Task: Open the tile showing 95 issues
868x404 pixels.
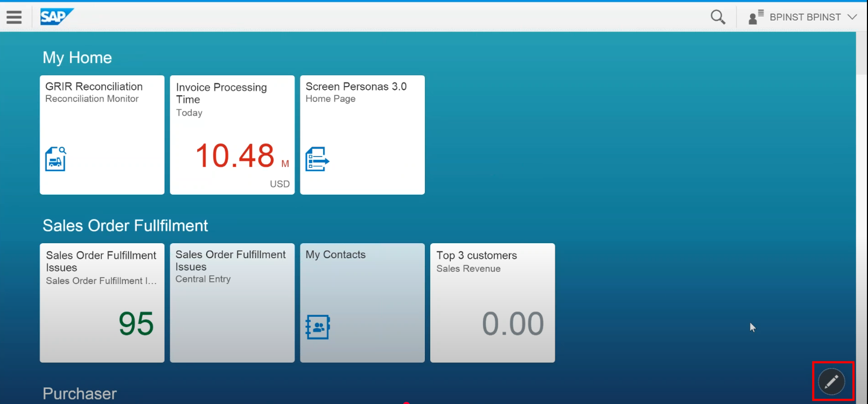Action: click(102, 302)
